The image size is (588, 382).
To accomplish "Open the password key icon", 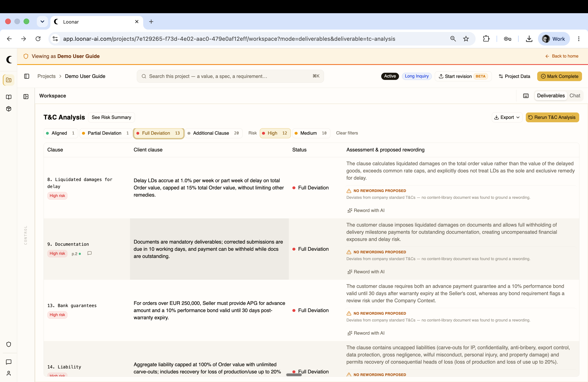I will [x=507, y=39].
